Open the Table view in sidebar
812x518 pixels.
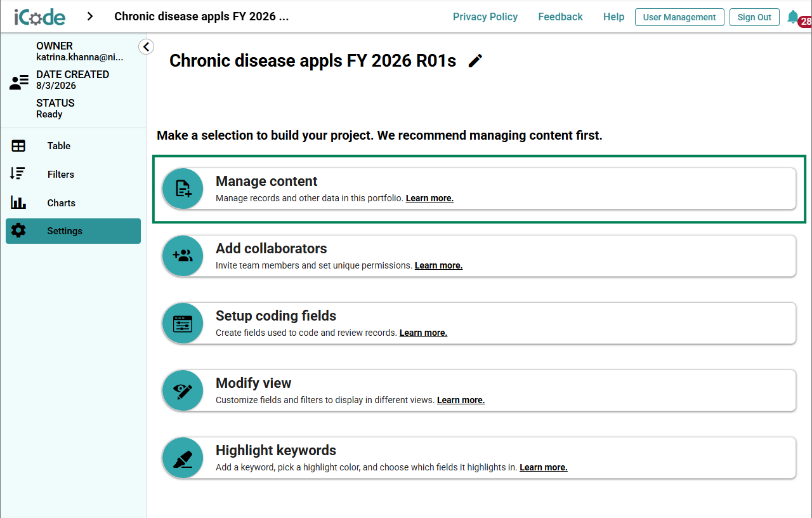point(73,146)
